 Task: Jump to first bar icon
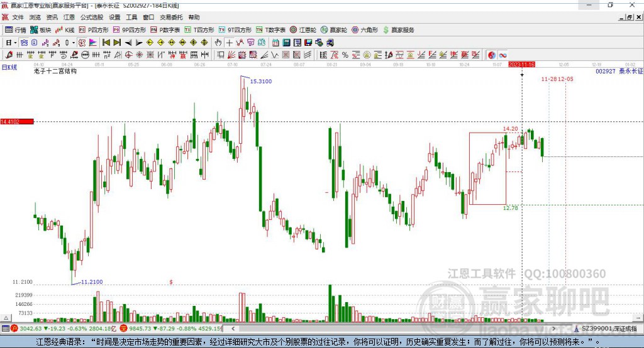[x=106, y=43]
